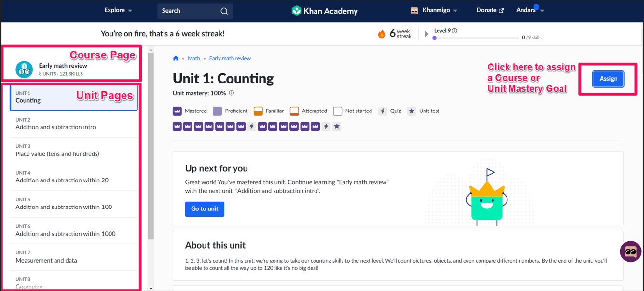Click the "About this unit" heading
The height and width of the screenshot is (291, 644).
pyautogui.click(x=215, y=245)
